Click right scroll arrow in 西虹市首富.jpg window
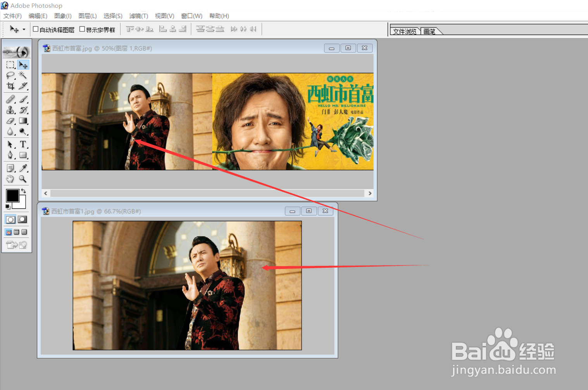 370,193
